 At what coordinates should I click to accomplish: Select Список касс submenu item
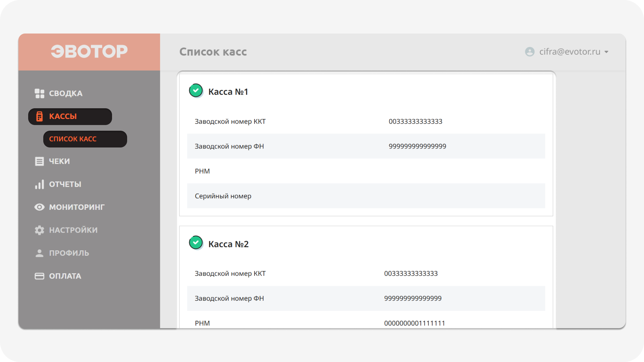tap(73, 139)
